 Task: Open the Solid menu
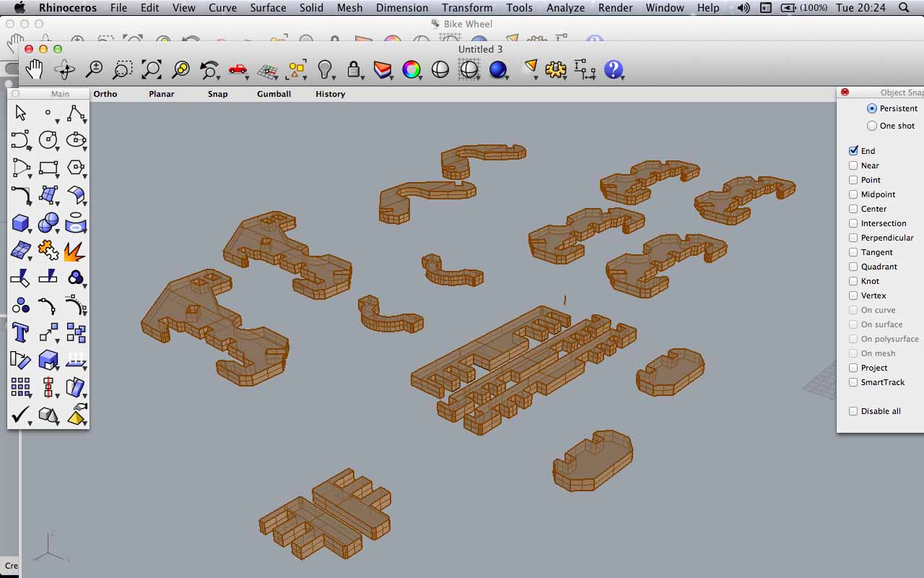click(311, 8)
